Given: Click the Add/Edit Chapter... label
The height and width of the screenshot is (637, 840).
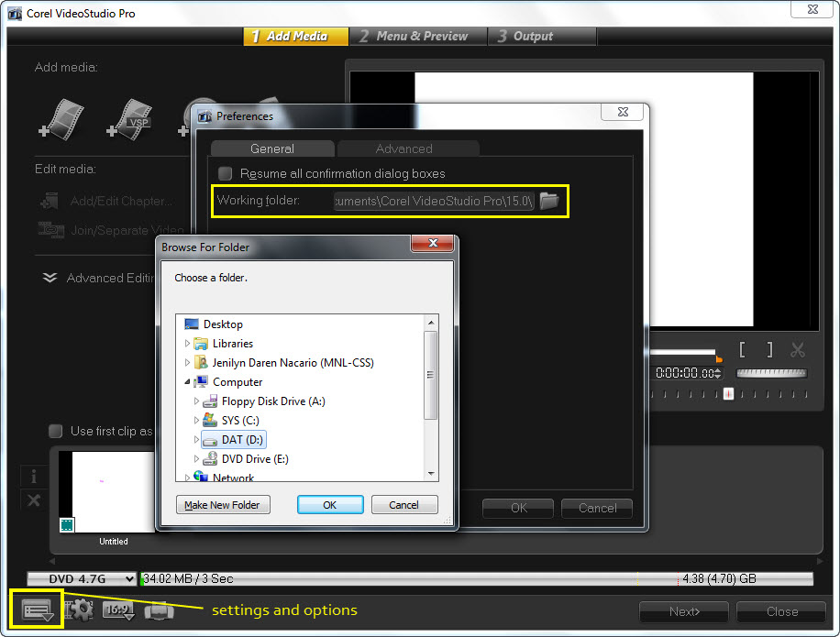Looking at the screenshot, I should pos(121,202).
